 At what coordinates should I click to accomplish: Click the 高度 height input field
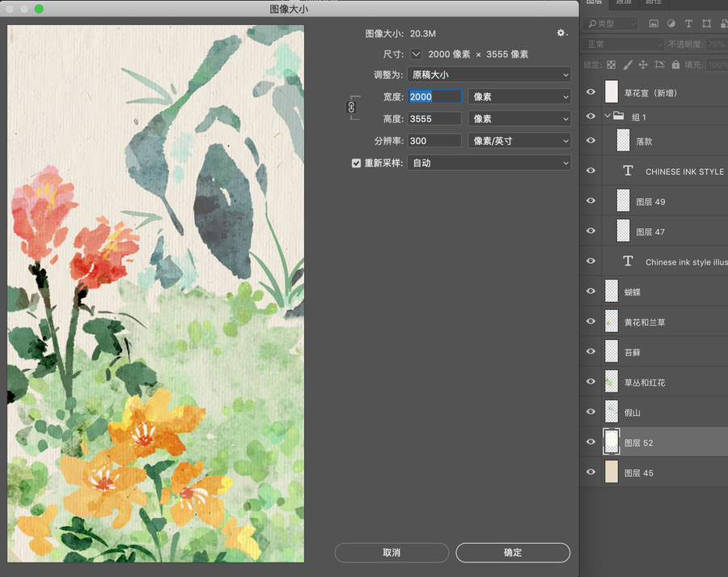click(434, 119)
